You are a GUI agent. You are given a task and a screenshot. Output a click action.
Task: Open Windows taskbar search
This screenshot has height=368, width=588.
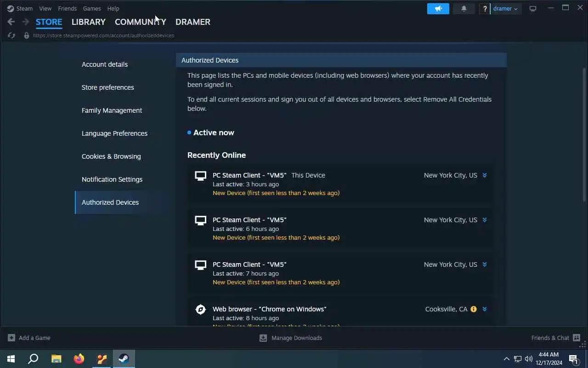click(33, 359)
